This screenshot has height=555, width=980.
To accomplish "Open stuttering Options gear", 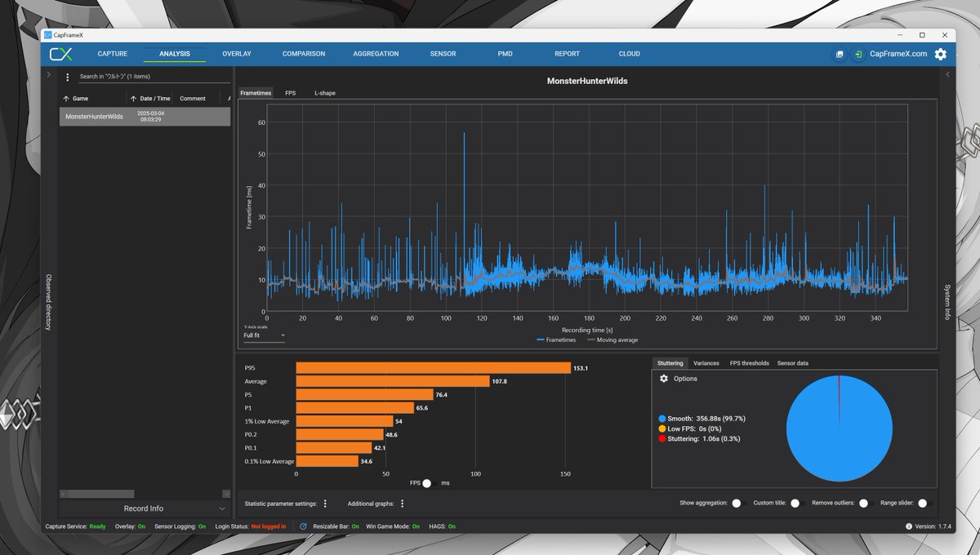I will [664, 379].
